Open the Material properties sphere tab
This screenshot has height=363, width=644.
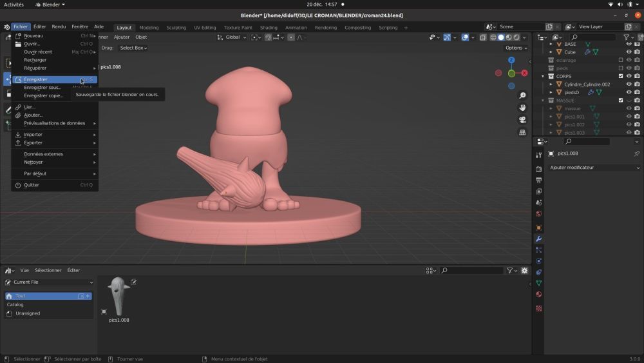click(538, 295)
